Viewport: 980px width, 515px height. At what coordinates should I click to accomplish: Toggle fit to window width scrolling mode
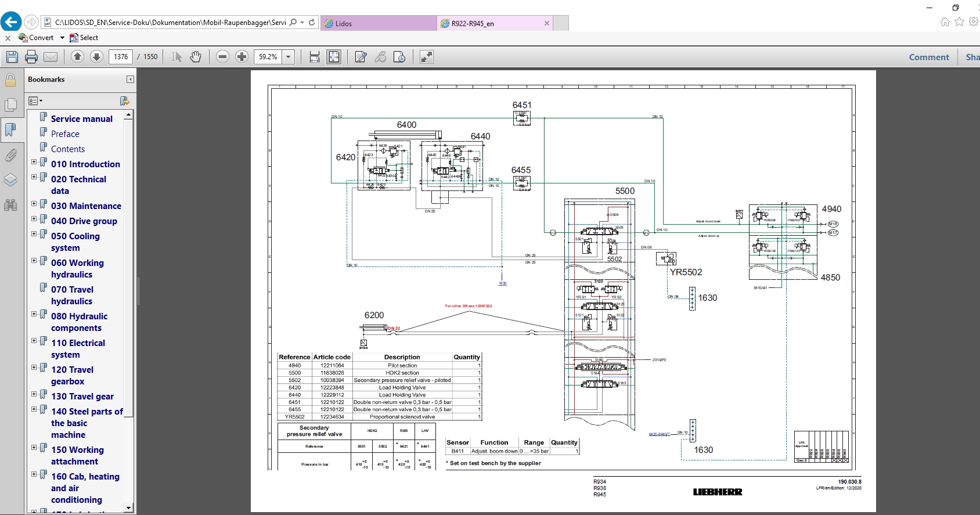click(x=315, y=57)
